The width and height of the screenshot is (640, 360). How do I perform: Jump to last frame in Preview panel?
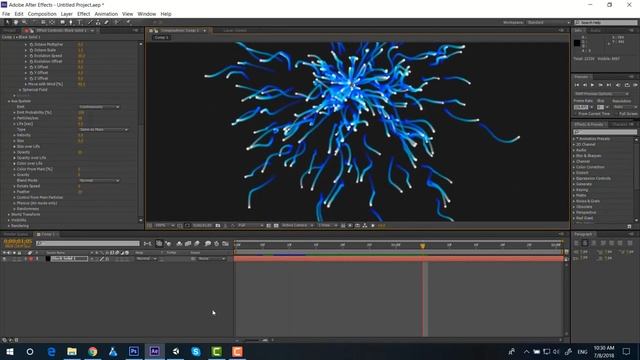609,85
